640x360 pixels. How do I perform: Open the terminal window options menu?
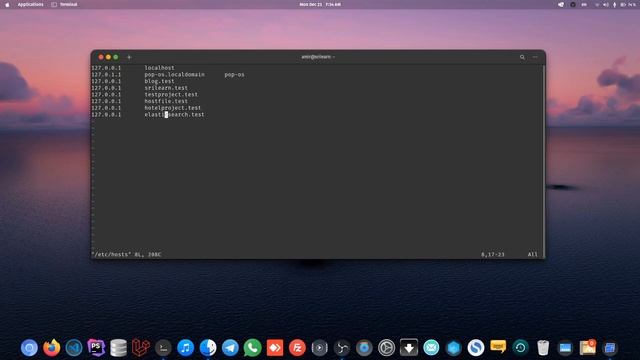535,57
